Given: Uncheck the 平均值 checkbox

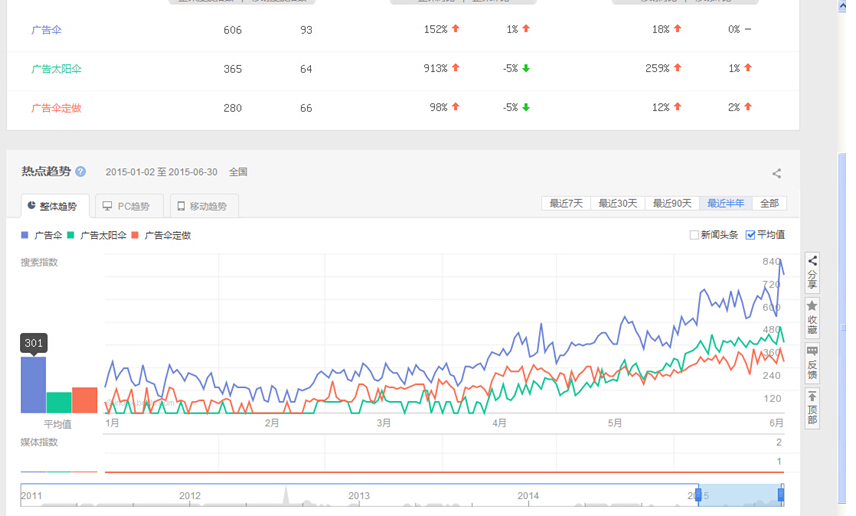Looking at the screenshot, I should 750,235.
